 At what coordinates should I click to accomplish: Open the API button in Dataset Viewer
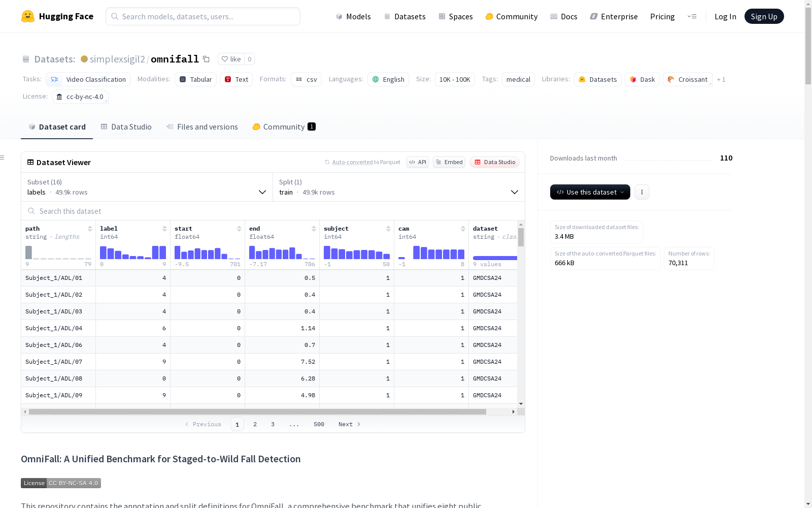tap(418, 162)
